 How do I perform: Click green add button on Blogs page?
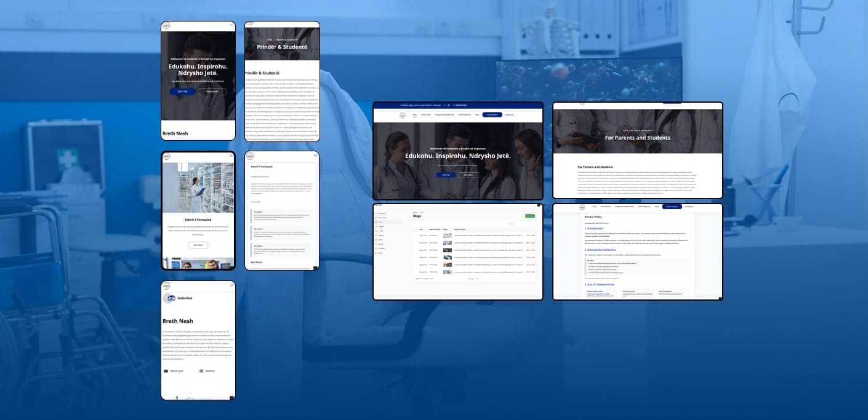point(529,216)
